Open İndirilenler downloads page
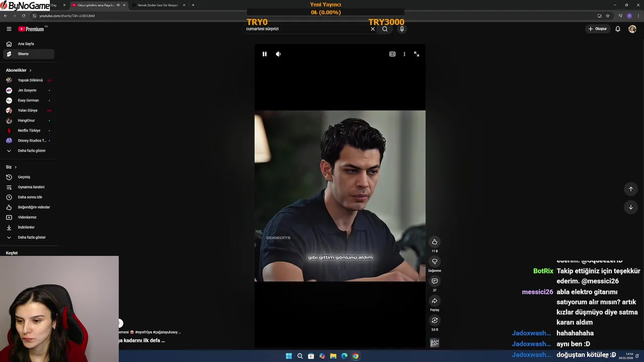 (29, 227)
